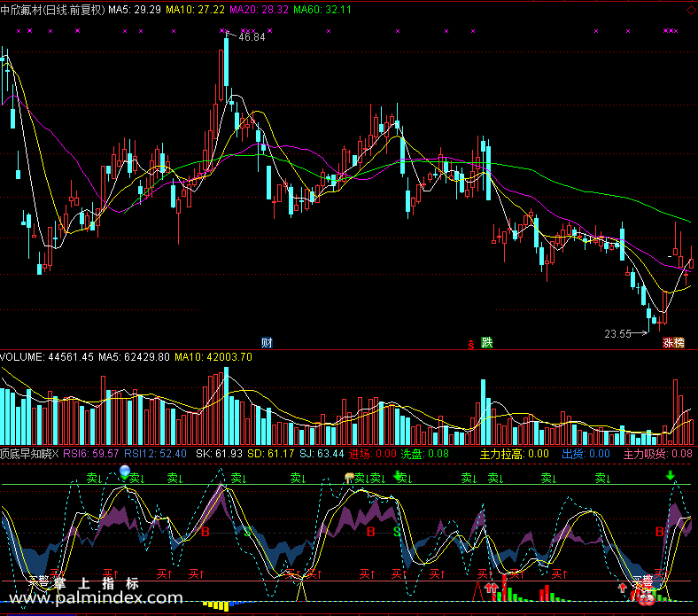Click the green 跌 marker below the chart
This screenshot has width=698, height=616.
point(486,342)
